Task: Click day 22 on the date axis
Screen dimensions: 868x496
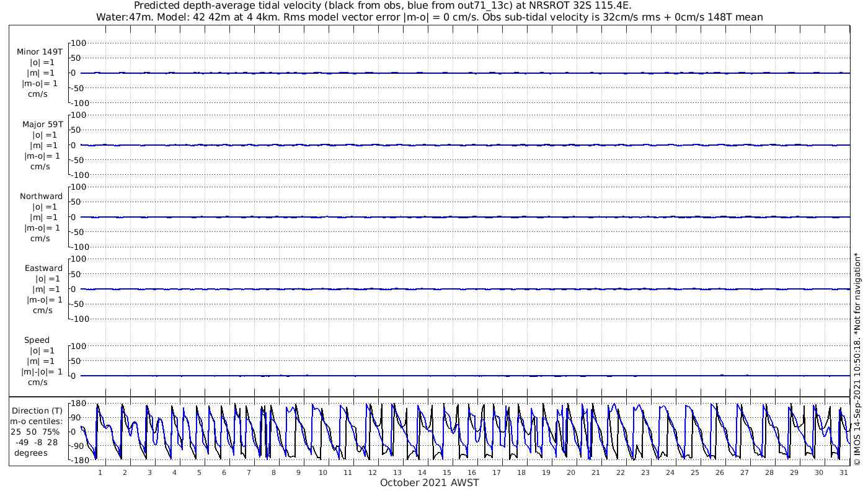Action: click(621, 472)
